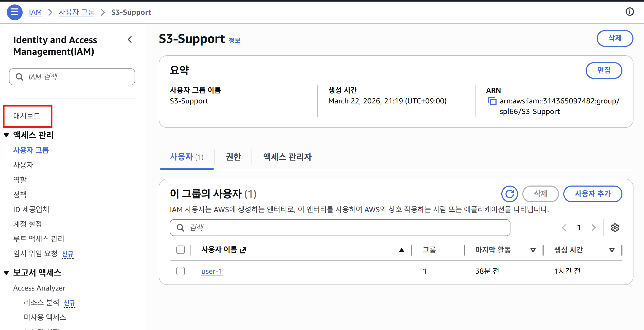Click the previous page chevron icon

click(x=564, y=227)
